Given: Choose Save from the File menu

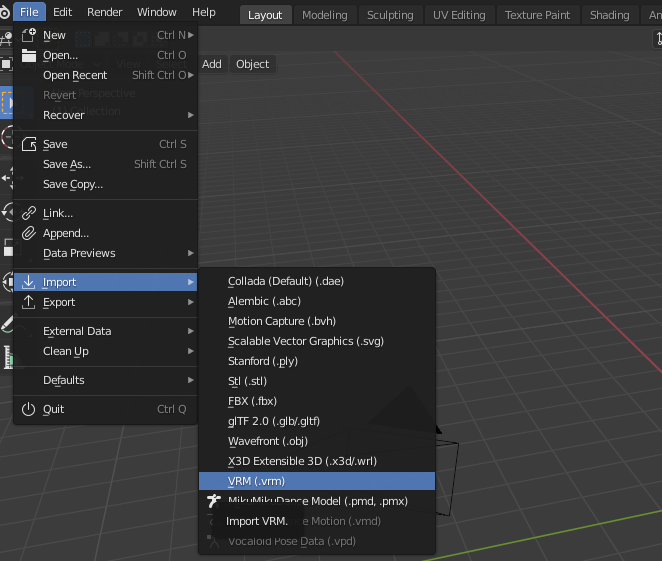Looking at the screenshot, I should (x=106, y=144).
